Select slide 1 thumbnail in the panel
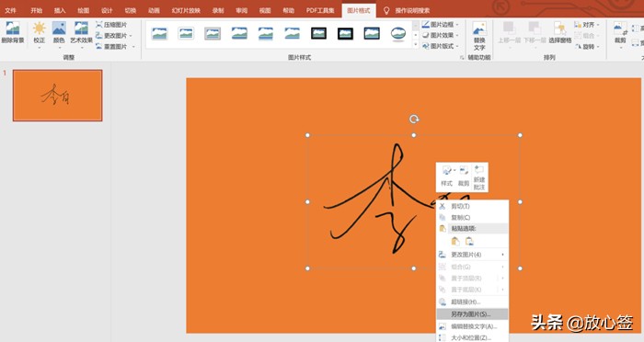644x342 pixels. click(57, 96)
